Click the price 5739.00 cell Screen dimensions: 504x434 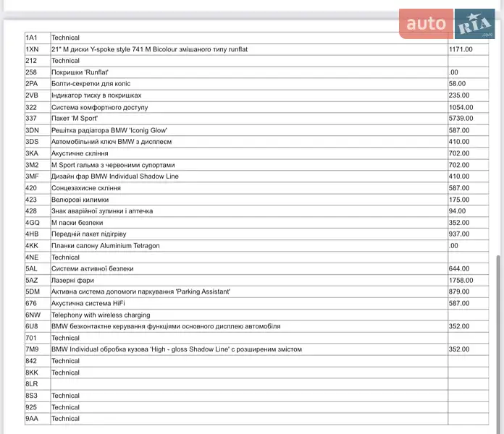pos(461,119)
